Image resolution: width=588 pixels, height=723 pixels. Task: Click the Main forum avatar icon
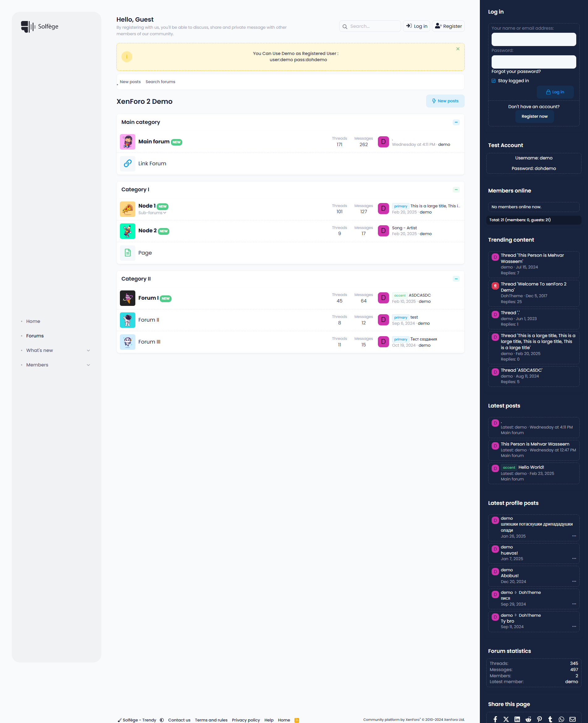pos(127,142)
